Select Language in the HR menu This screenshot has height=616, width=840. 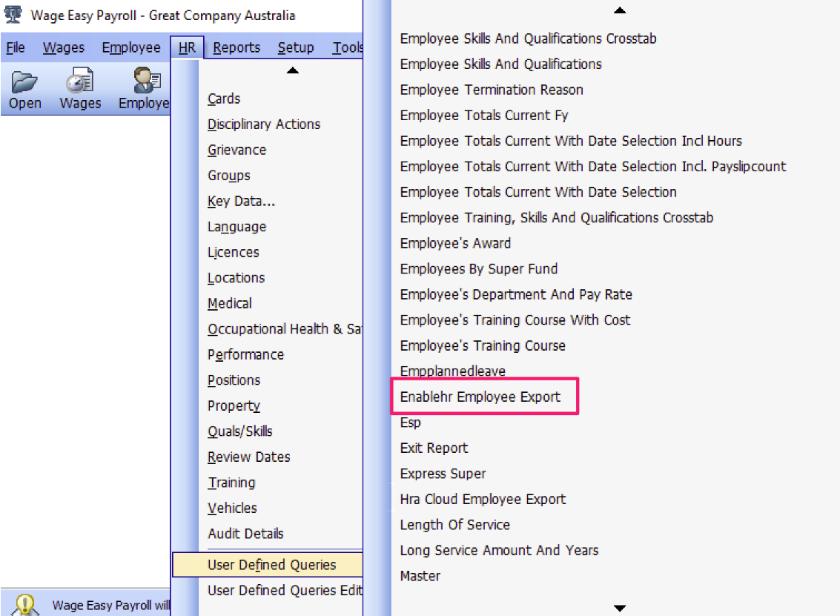(x=237, y=227)
